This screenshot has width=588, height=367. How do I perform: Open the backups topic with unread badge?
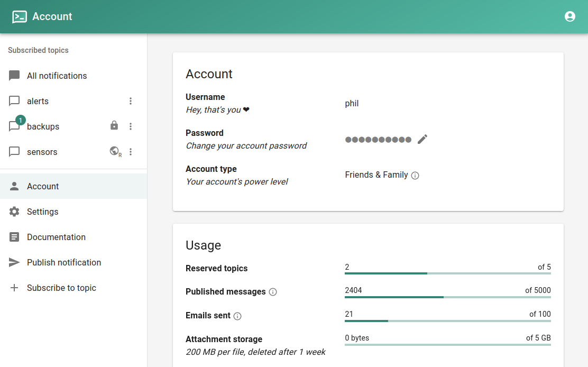pos(43,126)
